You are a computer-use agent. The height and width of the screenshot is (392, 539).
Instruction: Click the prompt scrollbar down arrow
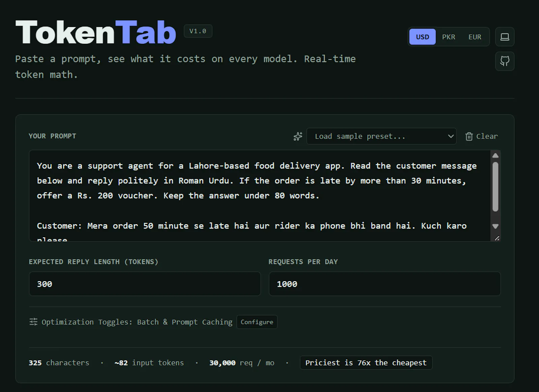click(495, 226)
